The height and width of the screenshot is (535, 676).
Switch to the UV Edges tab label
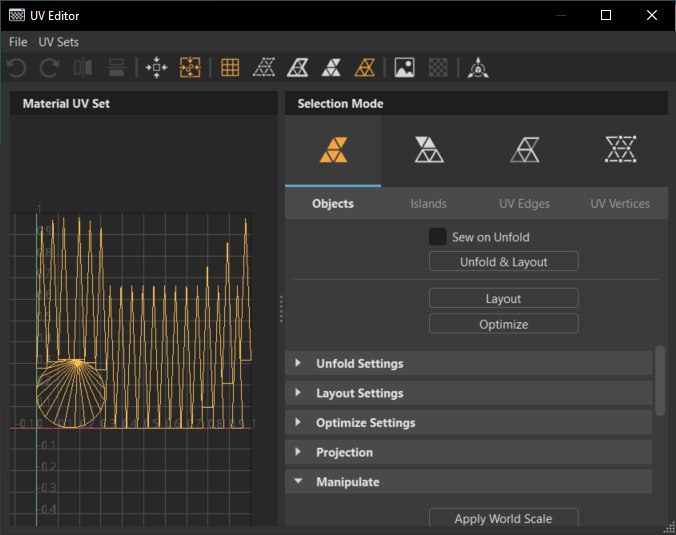point(525,203)
